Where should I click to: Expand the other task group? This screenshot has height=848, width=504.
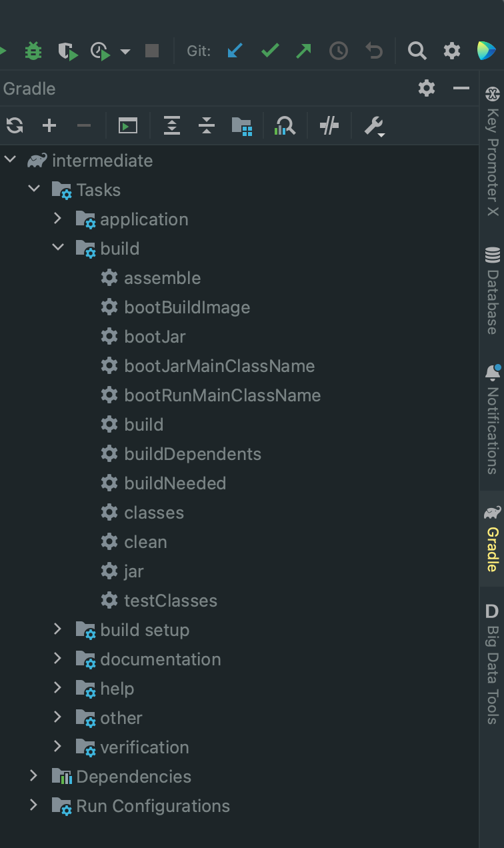(x=57, y=717)
